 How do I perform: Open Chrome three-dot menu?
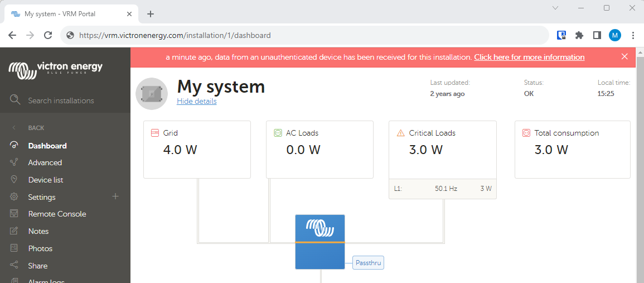click(633, 35)
